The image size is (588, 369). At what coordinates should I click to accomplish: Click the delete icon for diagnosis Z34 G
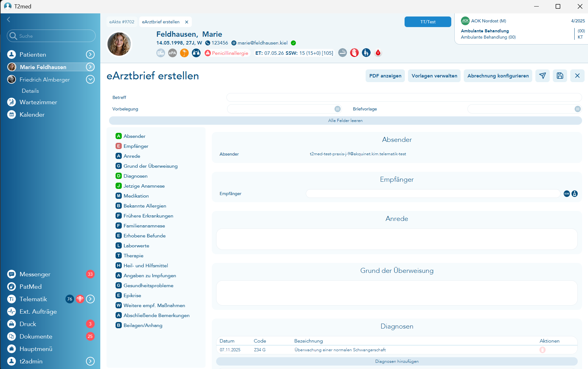tap(542, 350)
